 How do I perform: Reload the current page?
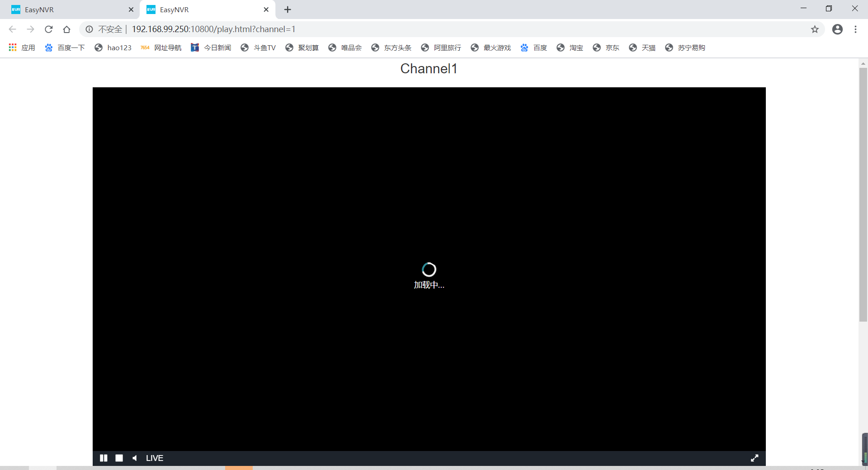tap(49, 29)
